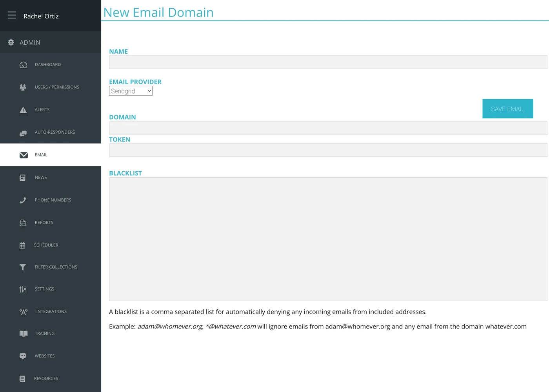Select News in the sidebar
Viewport: 549px width, 392px height.
tap(40, 178)
